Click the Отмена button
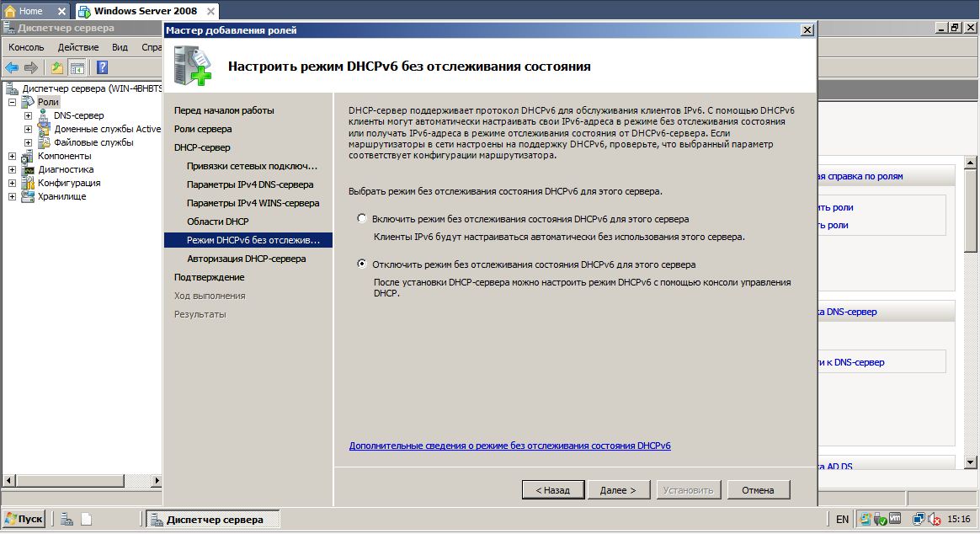 coord(758,490)
